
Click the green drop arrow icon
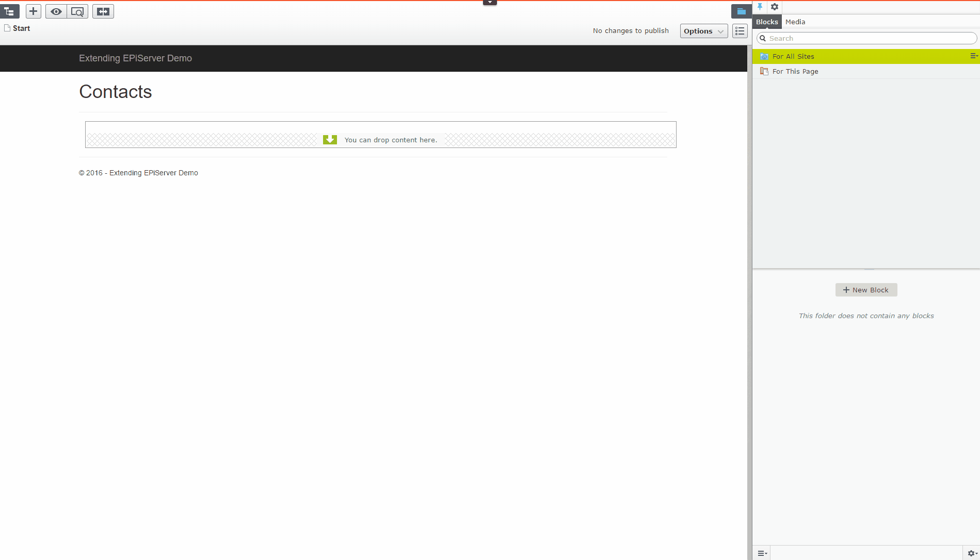click(330, 140)
